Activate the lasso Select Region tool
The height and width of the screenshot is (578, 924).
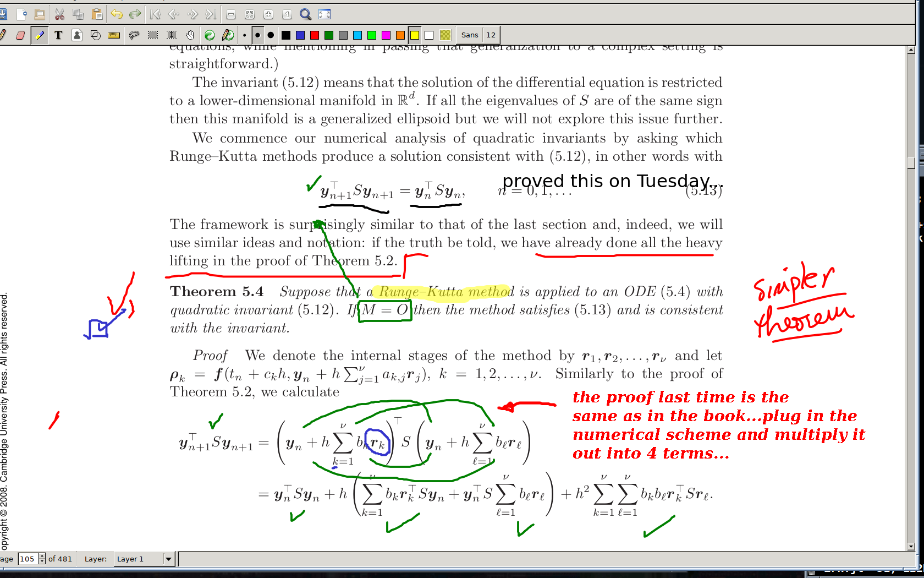(x=134, y=35)
